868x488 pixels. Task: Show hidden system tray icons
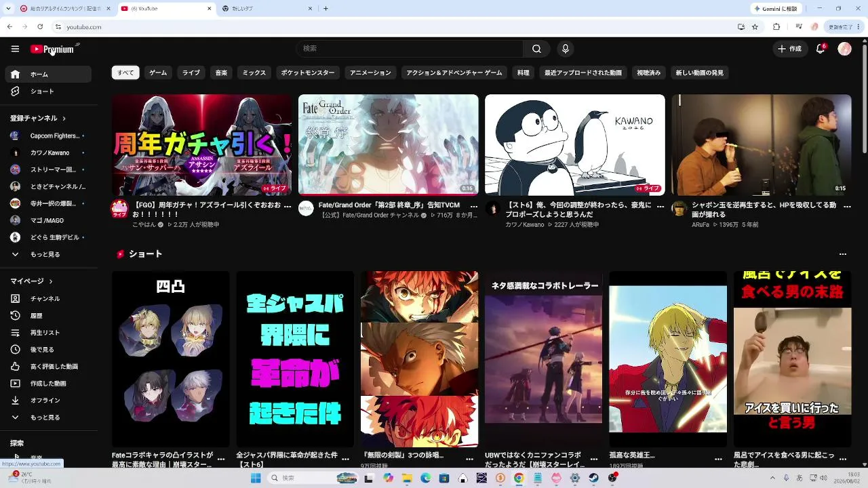coord(772,478)
